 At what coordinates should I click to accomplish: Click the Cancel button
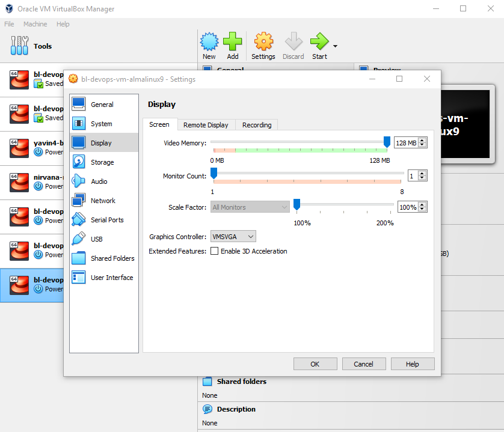point(364,364)
